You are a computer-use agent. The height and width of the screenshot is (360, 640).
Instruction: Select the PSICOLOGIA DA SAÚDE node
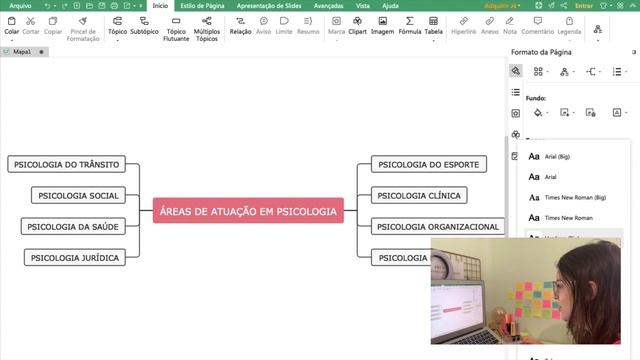73,227
